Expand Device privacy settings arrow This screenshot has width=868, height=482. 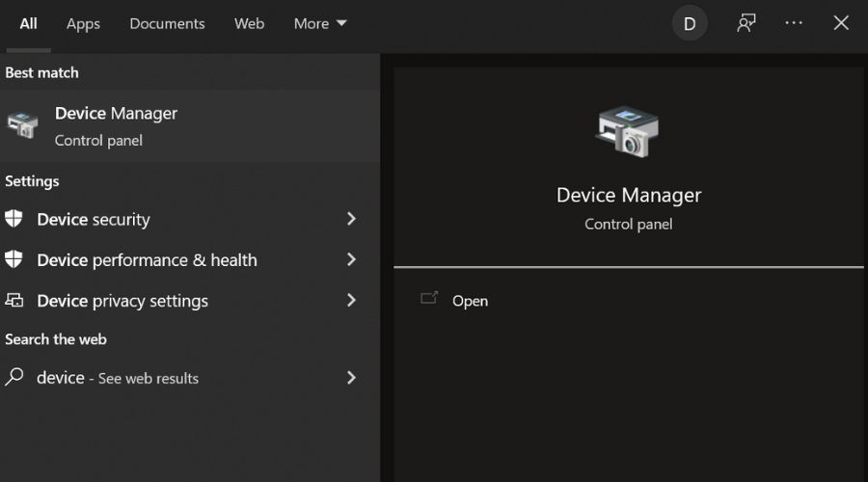click(x=351, y=301)
